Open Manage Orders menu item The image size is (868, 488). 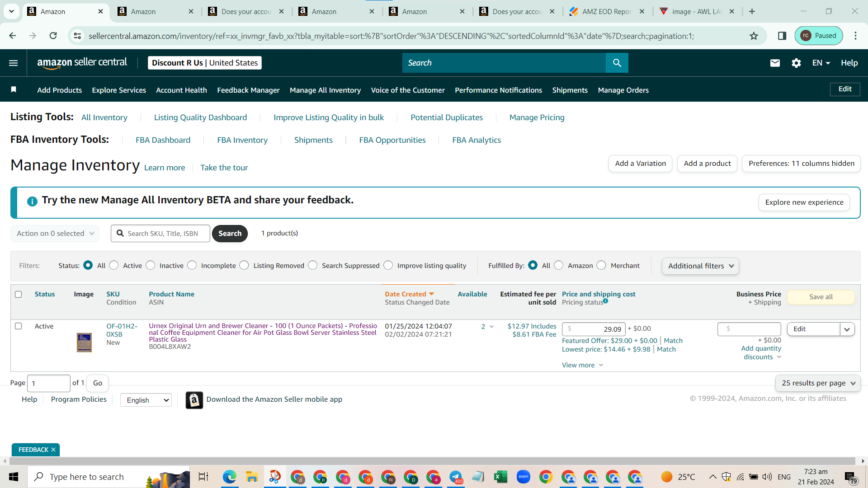point(623,90)
